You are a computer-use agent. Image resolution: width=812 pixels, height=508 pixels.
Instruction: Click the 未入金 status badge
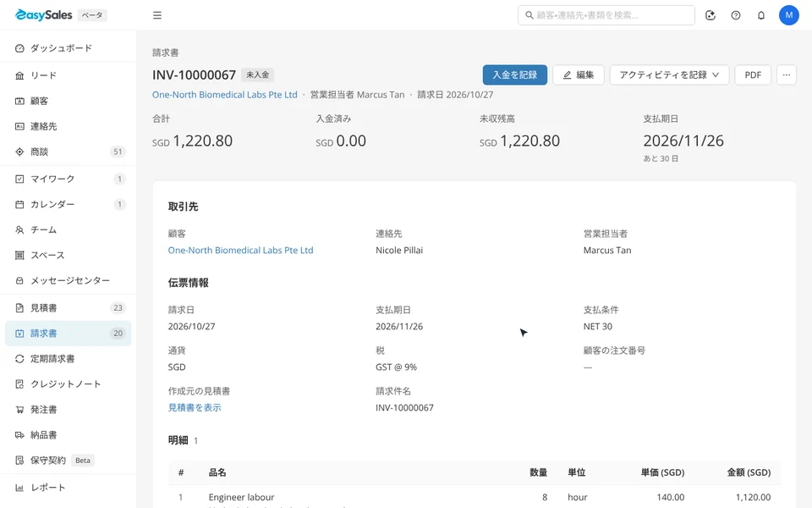(257, 75)
